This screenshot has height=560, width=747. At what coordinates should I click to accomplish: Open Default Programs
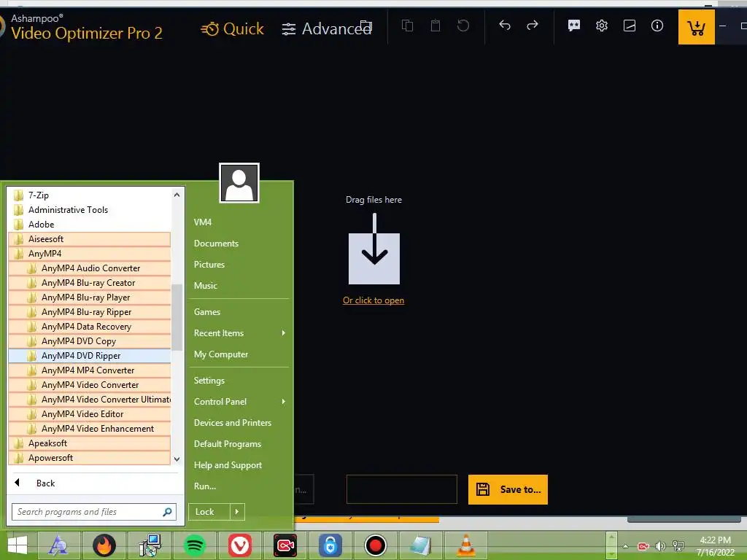point(228,444)
